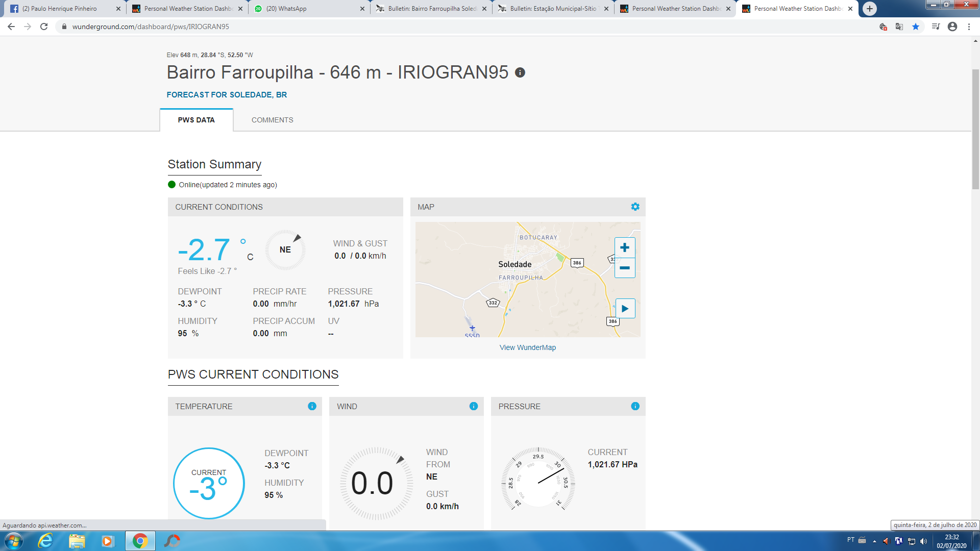Open View WunderMap link
Viewport: 980px width, 551px height.
(x=528, y=347)
